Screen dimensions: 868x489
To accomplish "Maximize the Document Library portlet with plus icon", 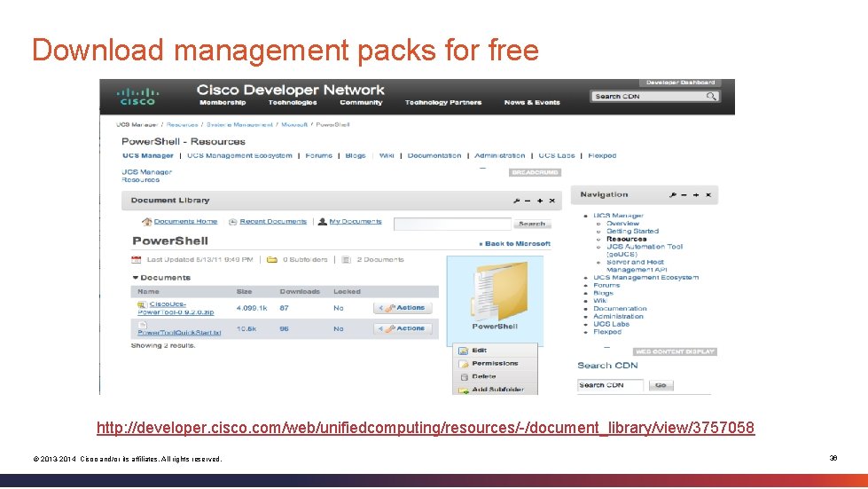I will point(540,201).
